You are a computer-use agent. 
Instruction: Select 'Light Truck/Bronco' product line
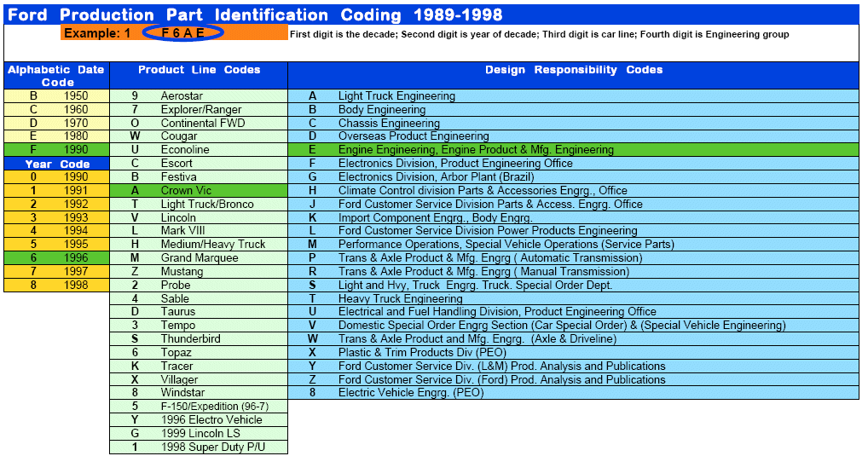click(x=199, y=205)
